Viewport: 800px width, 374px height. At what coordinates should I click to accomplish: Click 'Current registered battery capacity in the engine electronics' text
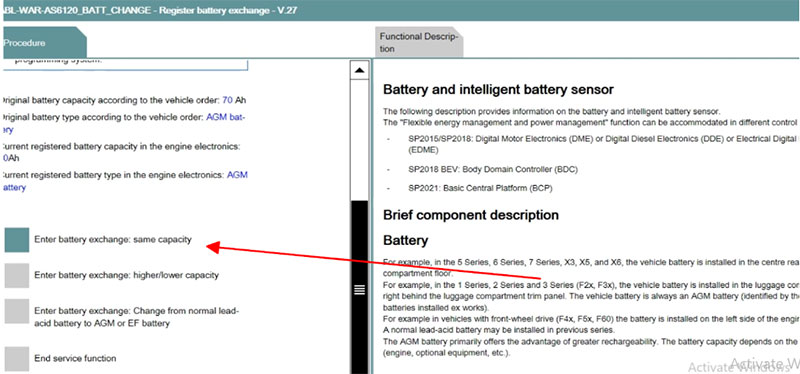(x=121, y=146)
